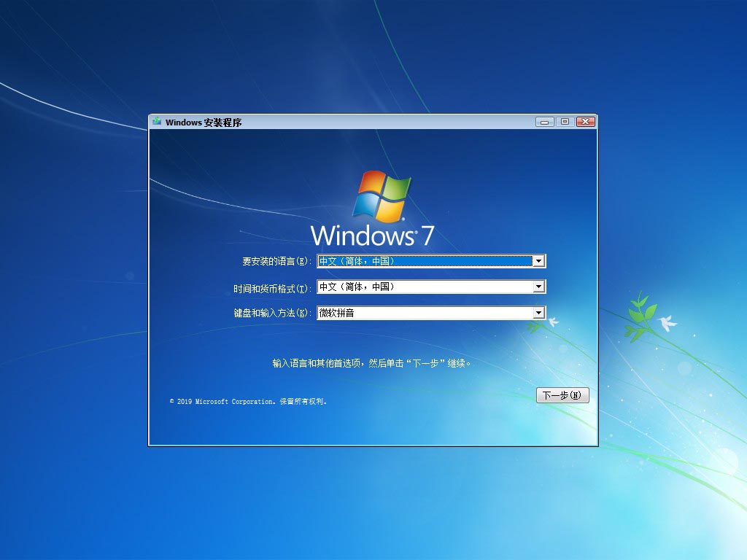Screen dimensions: 747x560
Task: Click the dropdown arrow beside 微软拼音
Action: tap(539, 312)
